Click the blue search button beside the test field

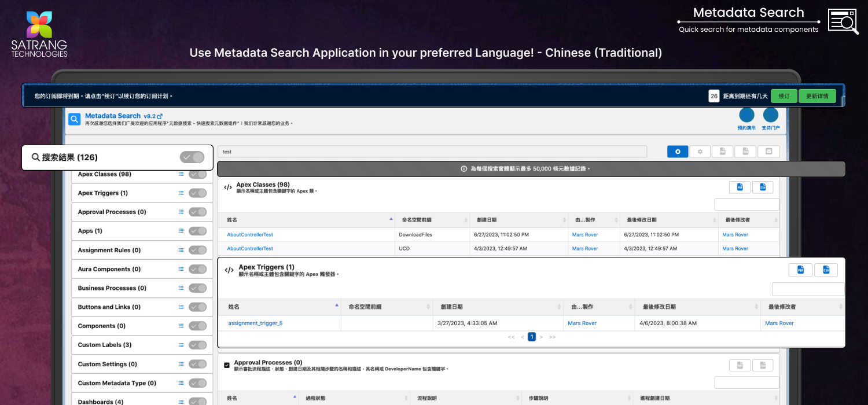click(x=678, y=152)
